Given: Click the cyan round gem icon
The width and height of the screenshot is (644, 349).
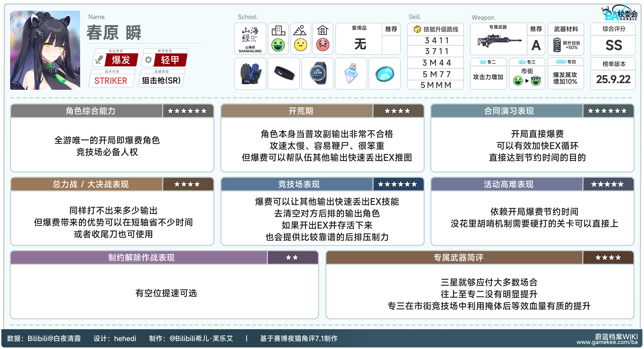Looking at the screenshot, I should (384, 74).
